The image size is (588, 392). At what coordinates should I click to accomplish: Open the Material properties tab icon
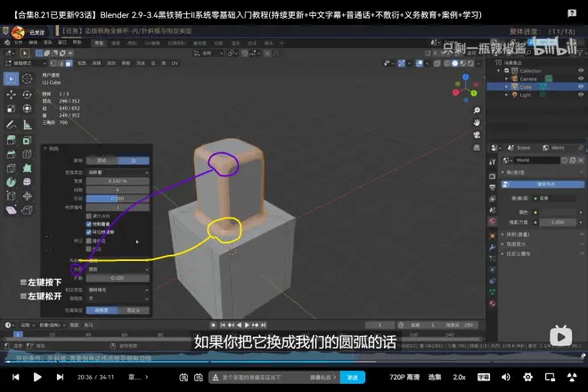click(492, 303)
